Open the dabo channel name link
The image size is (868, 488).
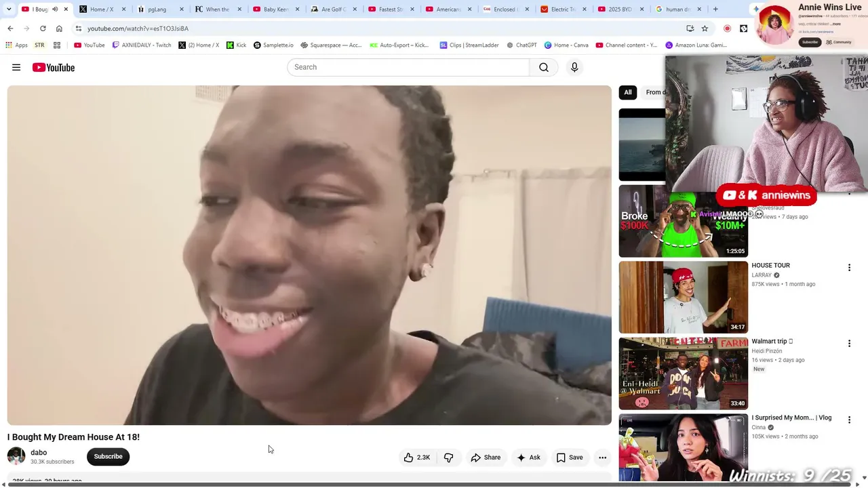pos(39,453)
